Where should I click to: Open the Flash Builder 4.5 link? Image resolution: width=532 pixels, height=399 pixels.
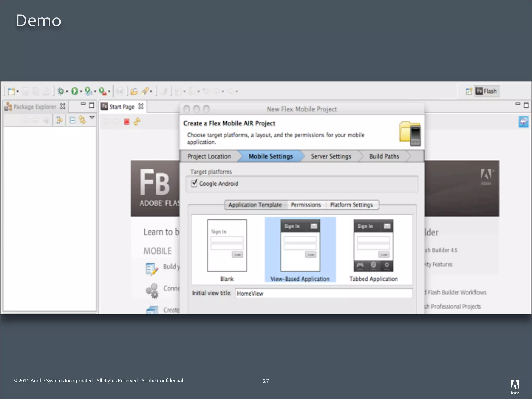tap(441, 250)
